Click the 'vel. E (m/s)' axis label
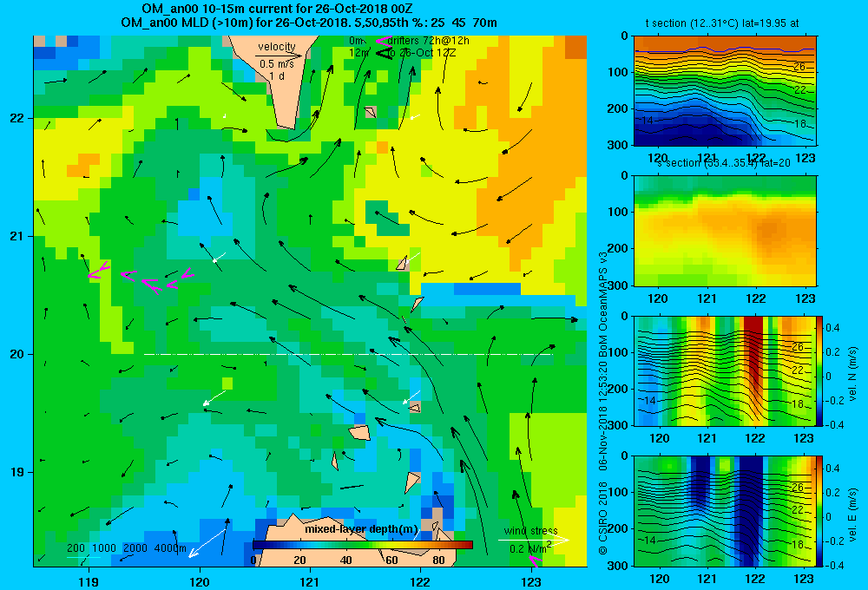The image size is (868, 590). click(852, 515)
